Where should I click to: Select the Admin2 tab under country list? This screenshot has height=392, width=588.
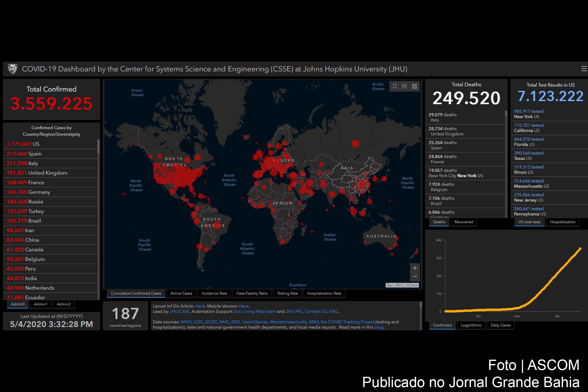click(64, 304)
